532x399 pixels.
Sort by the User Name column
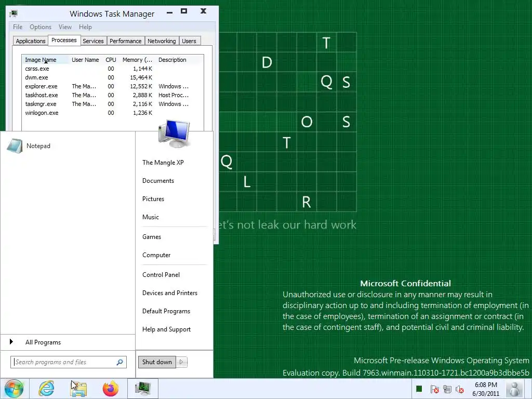point(85,60)
